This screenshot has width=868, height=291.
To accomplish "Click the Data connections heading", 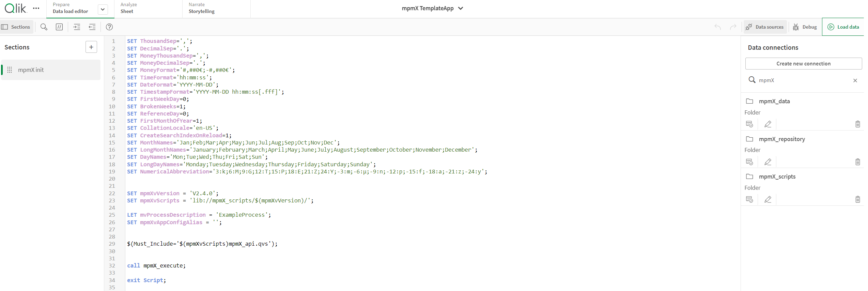I will coord(773,48).
